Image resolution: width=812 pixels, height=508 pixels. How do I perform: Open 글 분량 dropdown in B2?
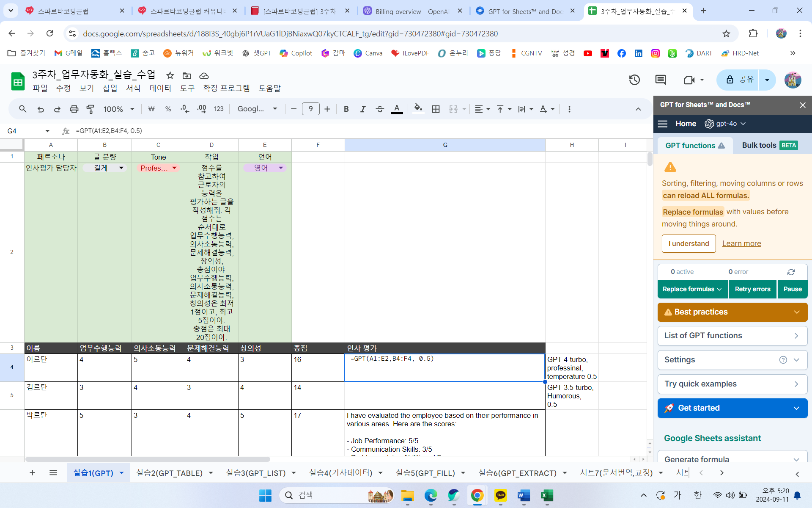click(104, 168)
